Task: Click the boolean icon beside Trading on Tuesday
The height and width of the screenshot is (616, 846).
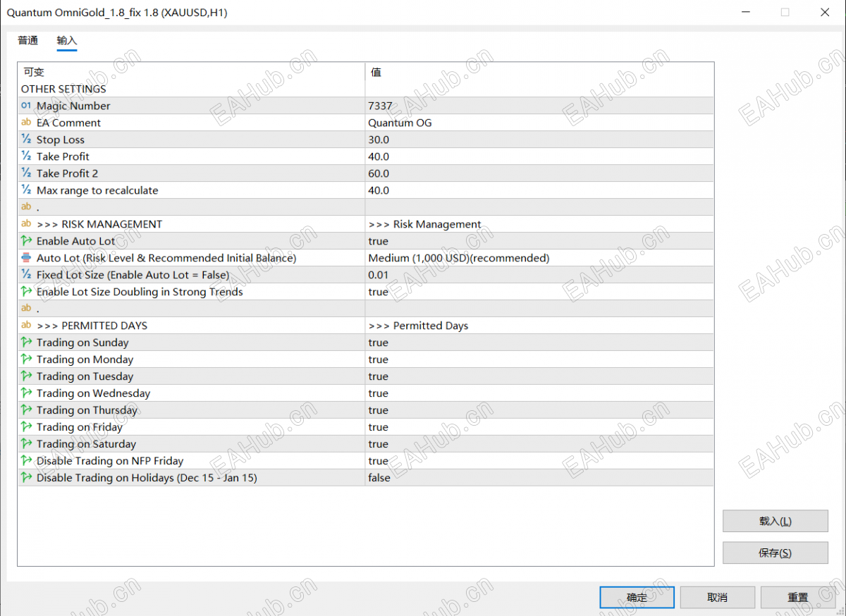Action: (26, 376)
